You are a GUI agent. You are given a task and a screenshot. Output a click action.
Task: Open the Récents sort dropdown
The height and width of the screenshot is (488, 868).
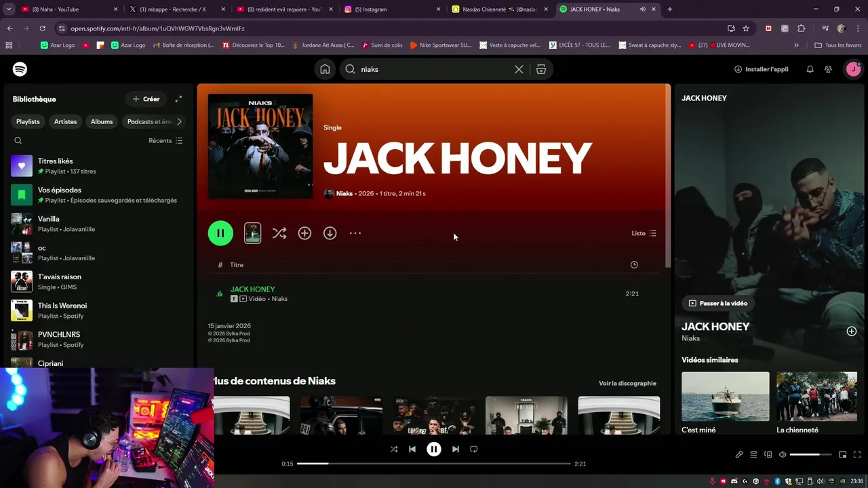click(165, 140)
